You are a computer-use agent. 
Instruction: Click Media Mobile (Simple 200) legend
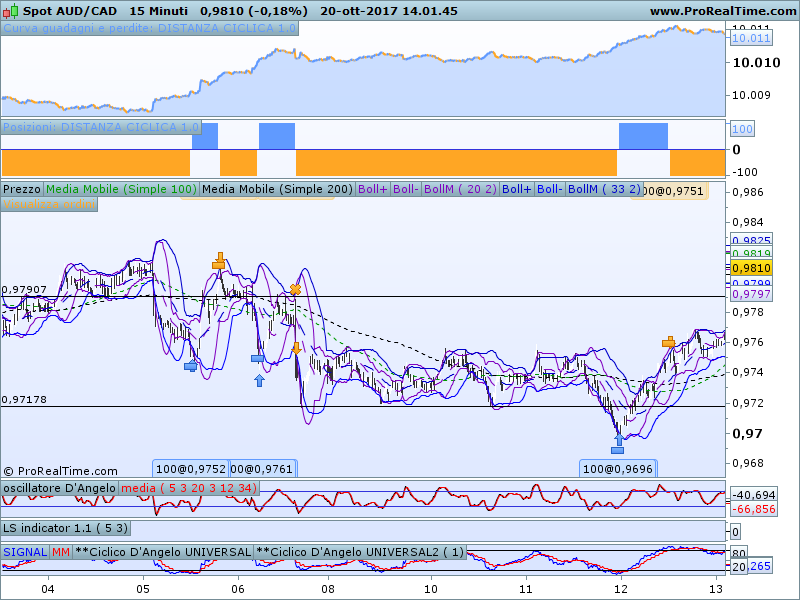click(277, 189)
